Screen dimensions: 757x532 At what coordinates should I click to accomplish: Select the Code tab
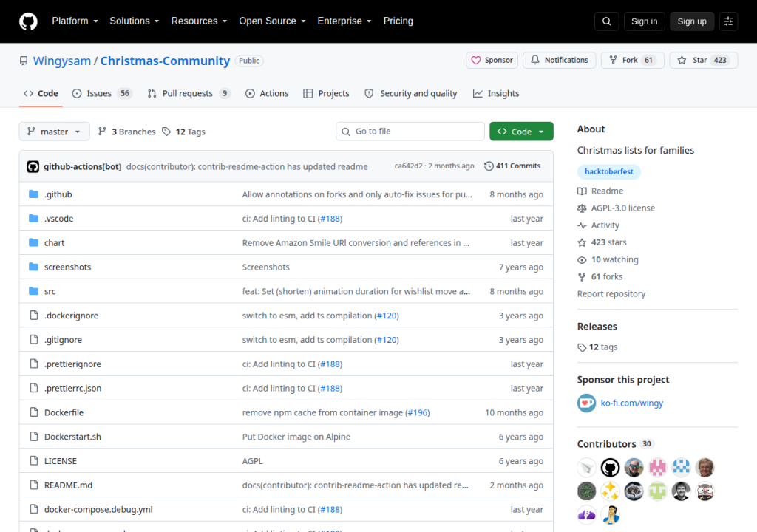tap(41, 94)
